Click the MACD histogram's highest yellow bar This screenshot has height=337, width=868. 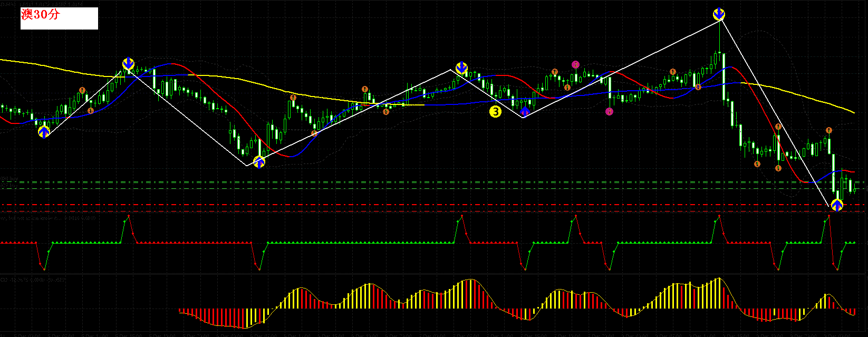pyautogui.click(x=718, y=293)
